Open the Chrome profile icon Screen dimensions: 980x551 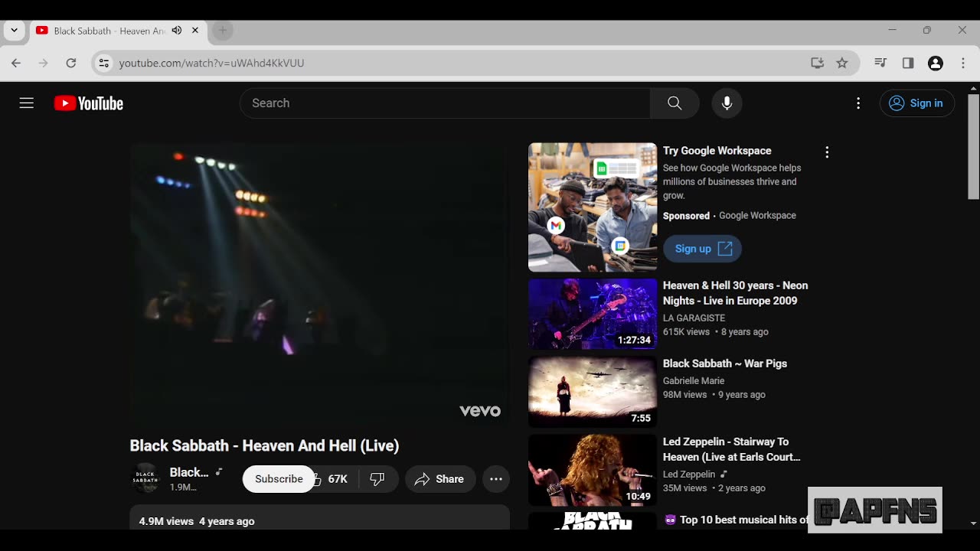tap(936, 63)
